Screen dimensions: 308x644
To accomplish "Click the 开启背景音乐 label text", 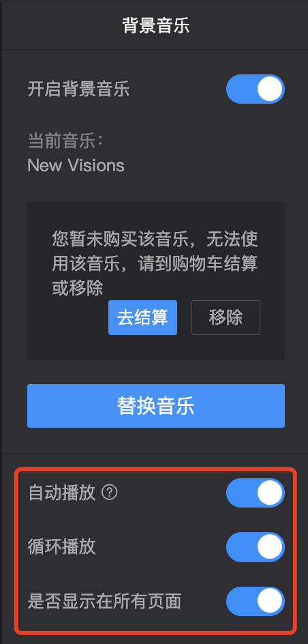I will [78, 89].
